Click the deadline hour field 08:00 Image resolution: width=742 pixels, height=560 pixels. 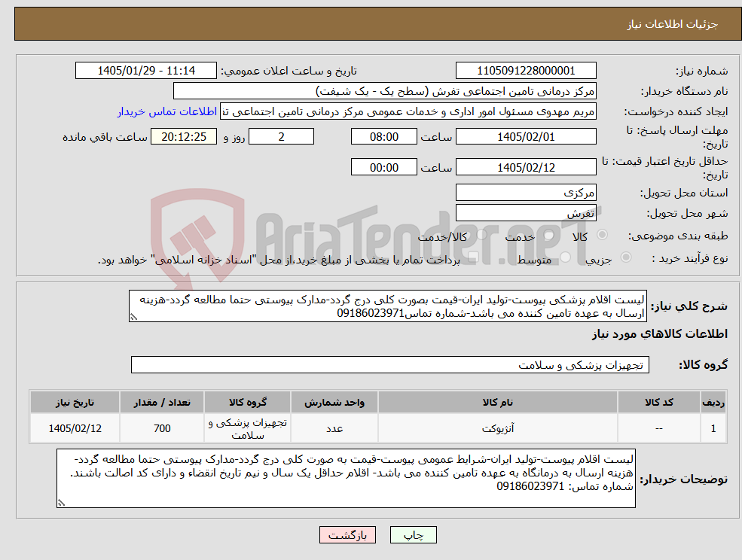click(383, 137)
